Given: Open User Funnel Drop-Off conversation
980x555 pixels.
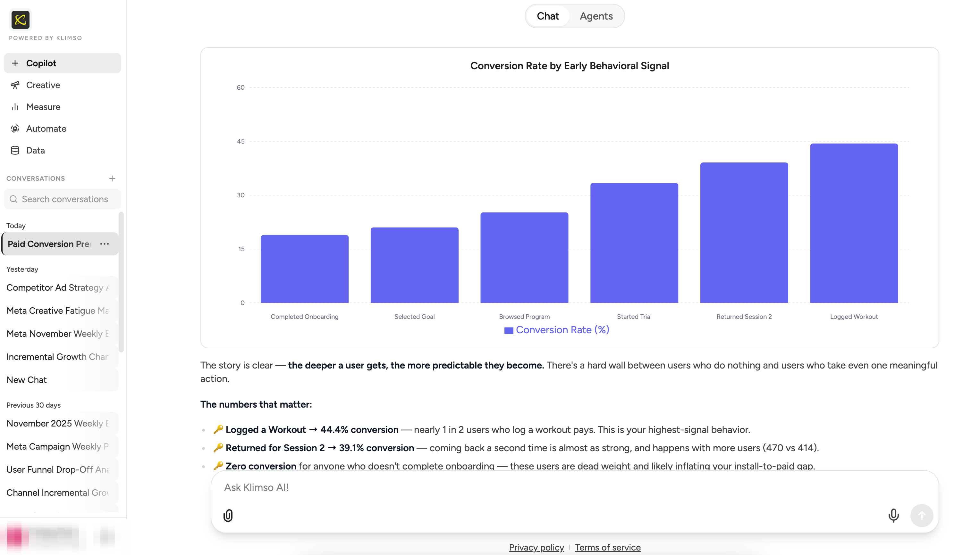Looking at the screenshot, I should coord(60,470).
